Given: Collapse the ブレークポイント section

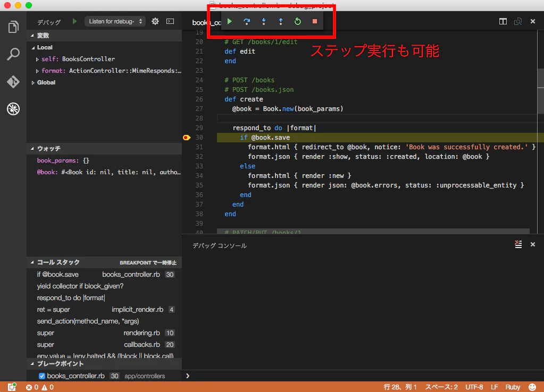Looking at the screenshot, I should [32, 363].
